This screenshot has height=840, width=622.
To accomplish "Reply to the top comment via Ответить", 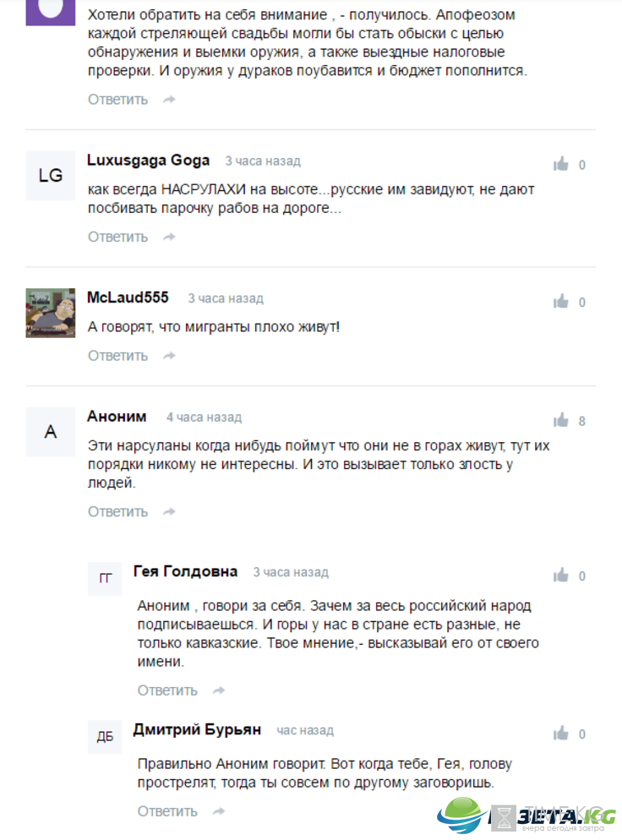I will pos(117,100).
